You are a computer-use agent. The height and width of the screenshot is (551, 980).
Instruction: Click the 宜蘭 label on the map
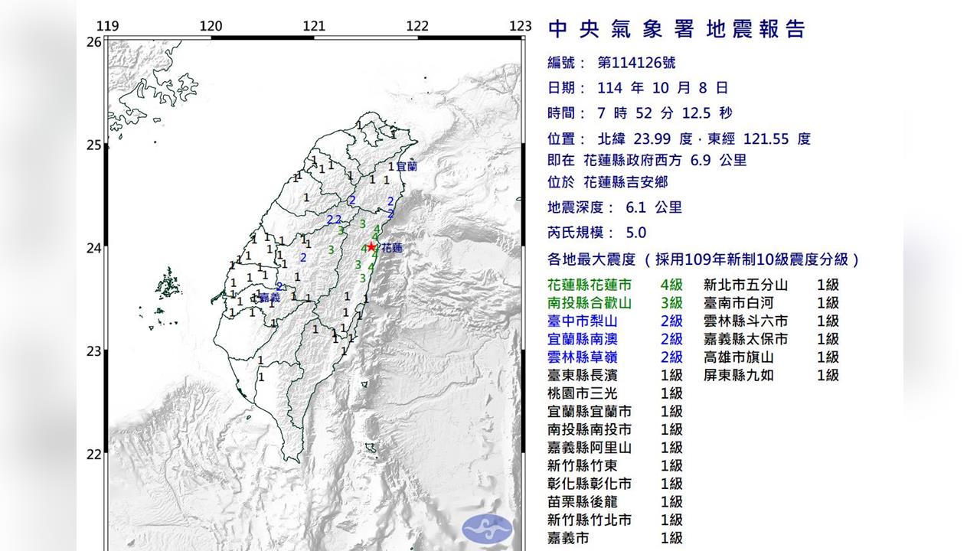(x=407, y=165)
